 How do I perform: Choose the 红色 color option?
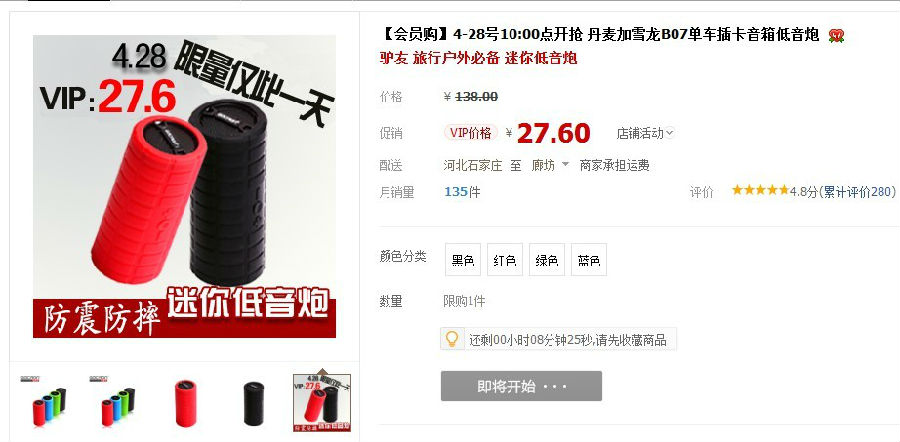coord(505,260)
